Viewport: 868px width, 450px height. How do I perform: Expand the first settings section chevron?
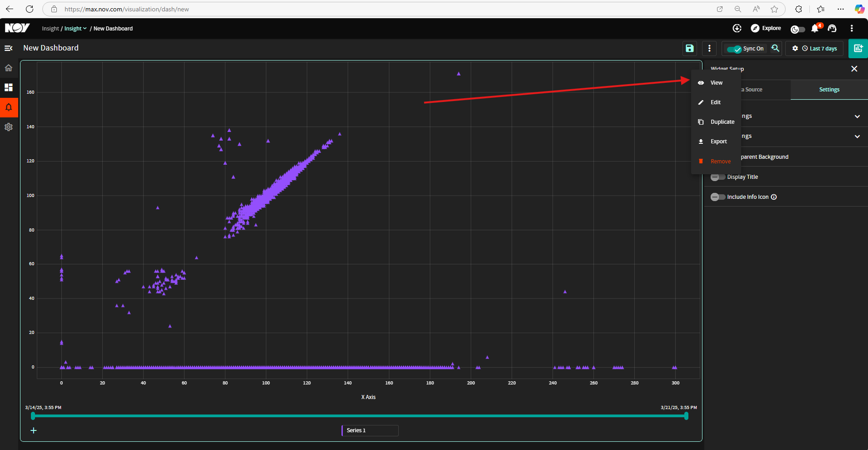pos(857,116)
